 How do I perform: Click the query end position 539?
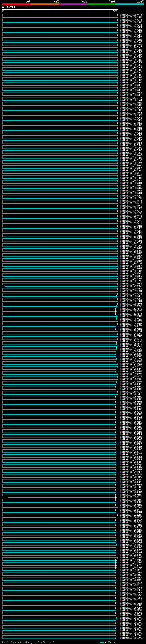[x=115, y=11]
